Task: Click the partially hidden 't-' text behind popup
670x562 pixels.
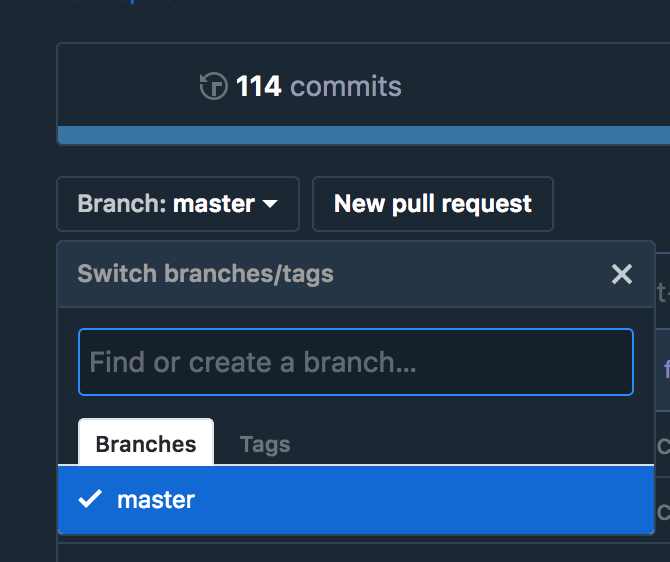Action: (662, 292)
